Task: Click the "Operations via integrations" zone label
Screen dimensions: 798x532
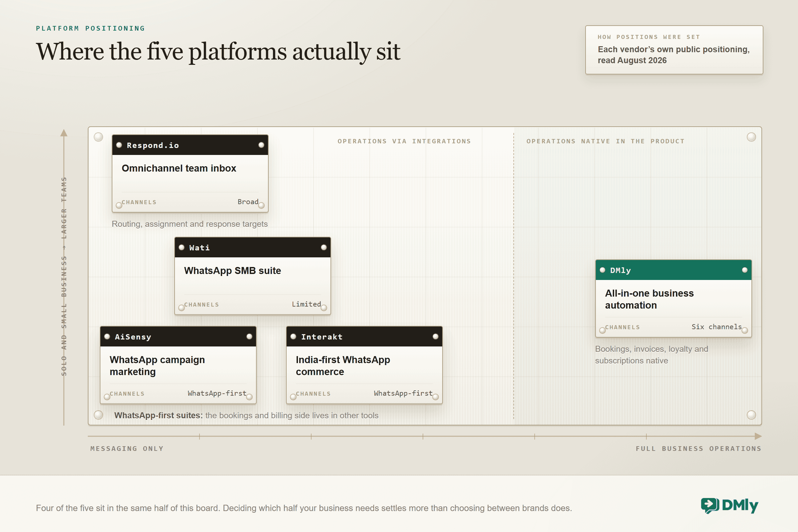Action: (x=404, y=141)
